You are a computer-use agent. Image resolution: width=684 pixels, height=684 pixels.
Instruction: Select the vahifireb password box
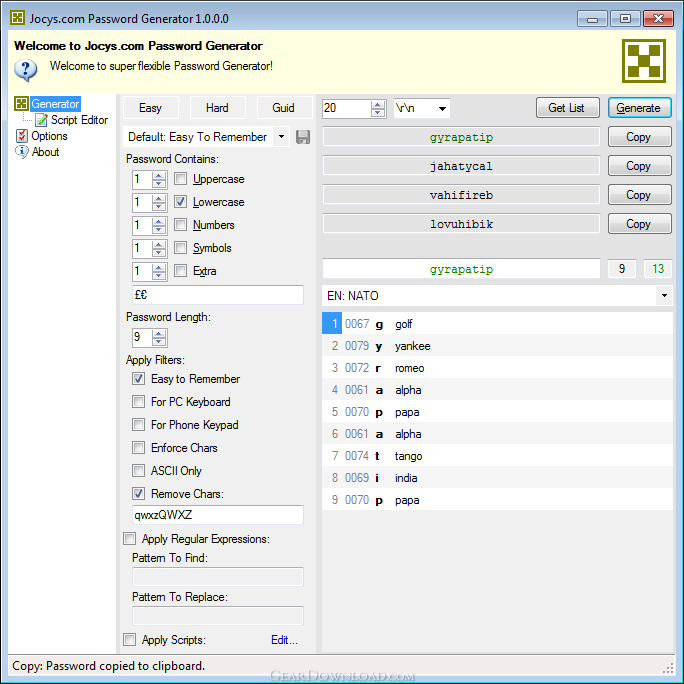(461, 195)
